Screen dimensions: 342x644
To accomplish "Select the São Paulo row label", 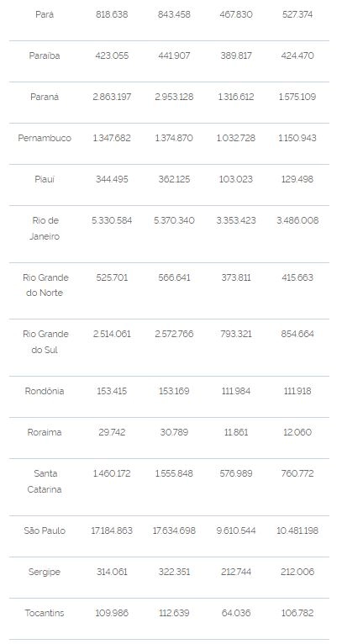I will [45, 531].
